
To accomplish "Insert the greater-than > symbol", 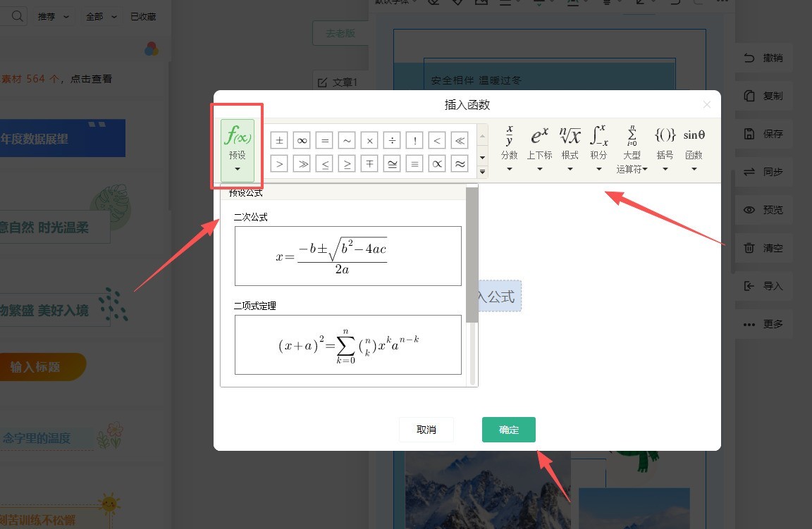I will 279,164.
